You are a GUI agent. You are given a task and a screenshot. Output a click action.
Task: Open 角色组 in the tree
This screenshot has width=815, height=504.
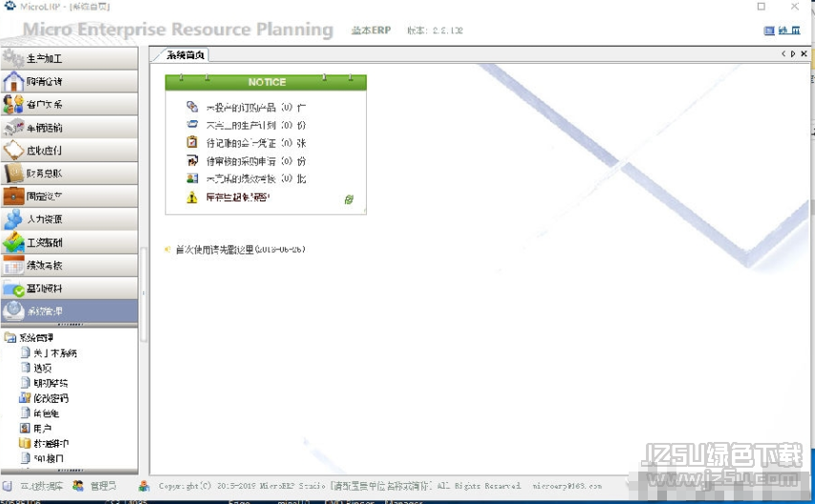click(46, 413)
